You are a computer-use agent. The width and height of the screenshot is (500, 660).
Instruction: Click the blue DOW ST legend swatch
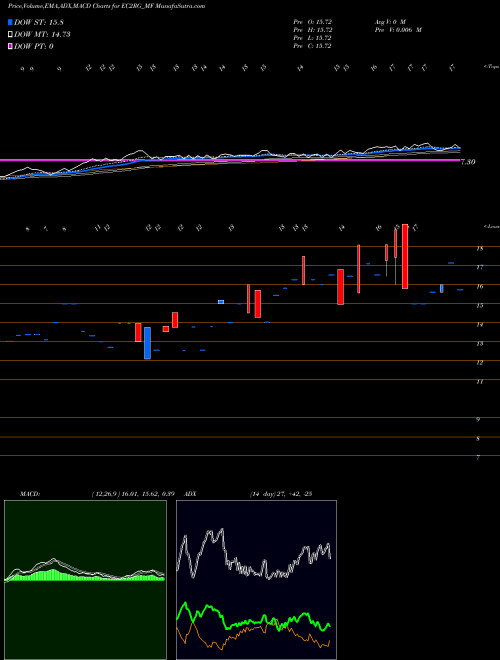pyautogui.click(x=11, y=22)
